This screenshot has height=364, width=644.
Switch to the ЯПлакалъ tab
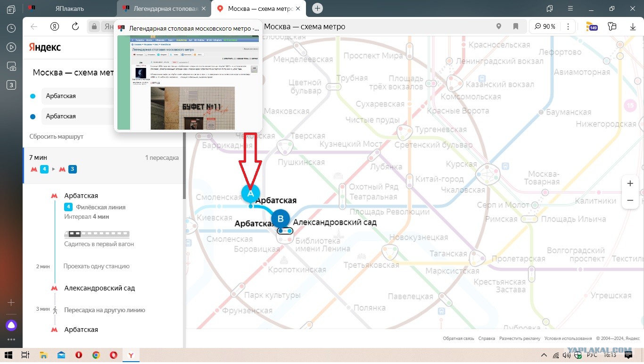click(x=70, y=8)
